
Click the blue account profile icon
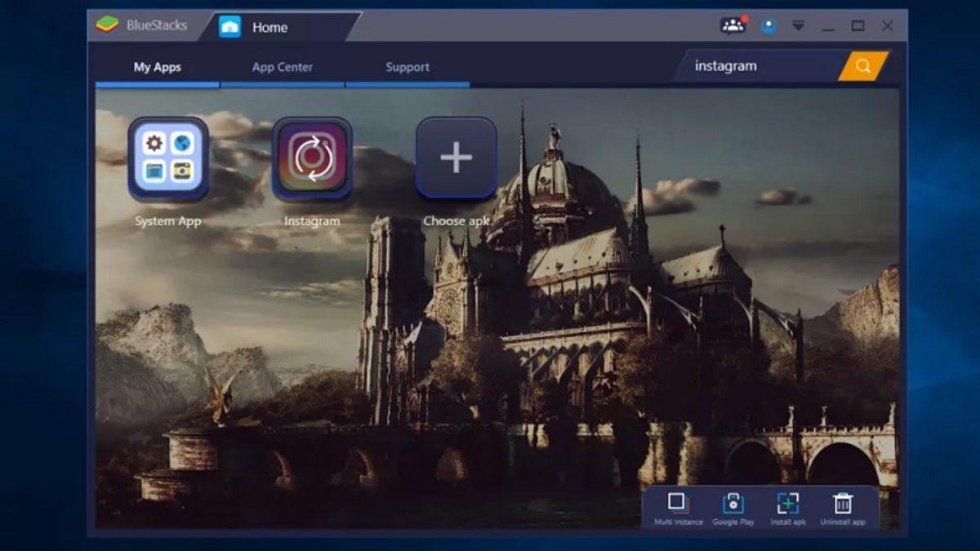tap(768, 26)
